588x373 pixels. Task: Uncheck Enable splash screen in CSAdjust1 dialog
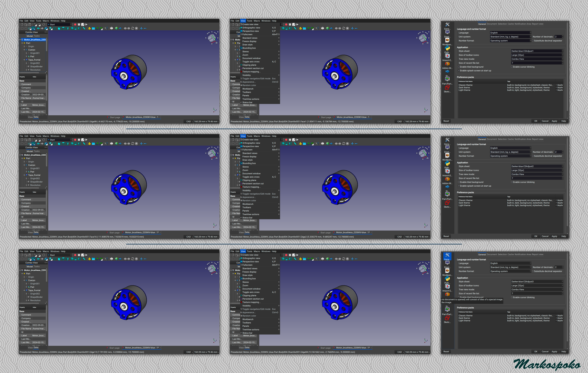(459, 71)
